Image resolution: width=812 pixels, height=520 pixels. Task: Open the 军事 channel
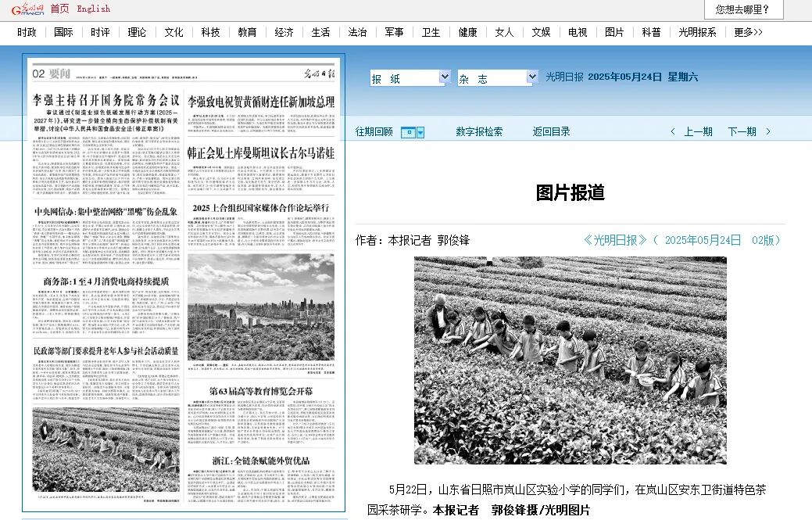(394, 32)
